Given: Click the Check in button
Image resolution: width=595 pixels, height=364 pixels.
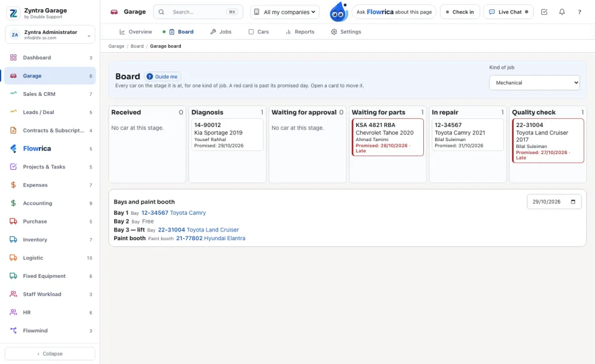Looking at the screenshot, I should 460,12.
